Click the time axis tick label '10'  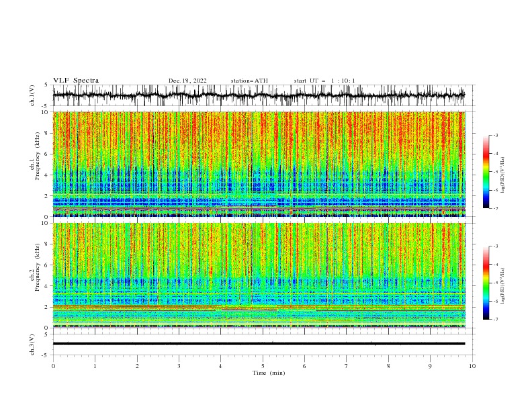point(472,366)
